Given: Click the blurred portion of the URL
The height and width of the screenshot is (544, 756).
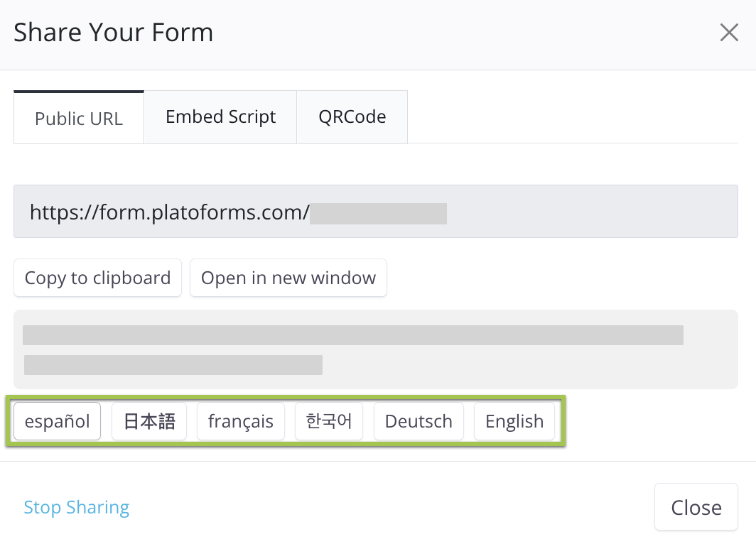Looking at the screenshot, I should click(x=379, y=213).
